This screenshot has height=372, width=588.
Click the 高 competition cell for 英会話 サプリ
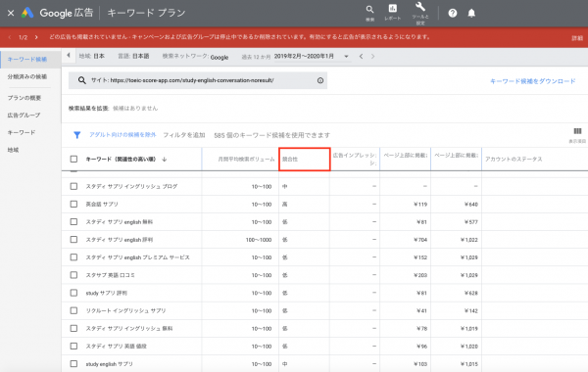pos(285,205)
